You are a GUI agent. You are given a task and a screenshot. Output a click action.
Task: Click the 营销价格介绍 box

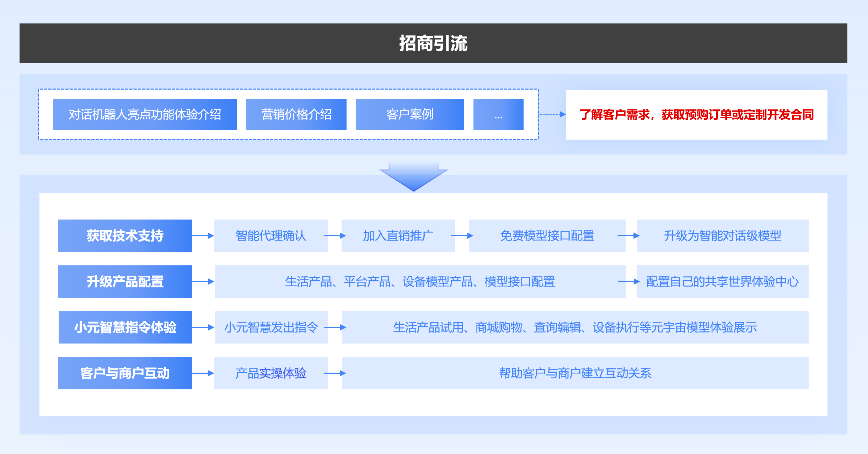[296, 114]
